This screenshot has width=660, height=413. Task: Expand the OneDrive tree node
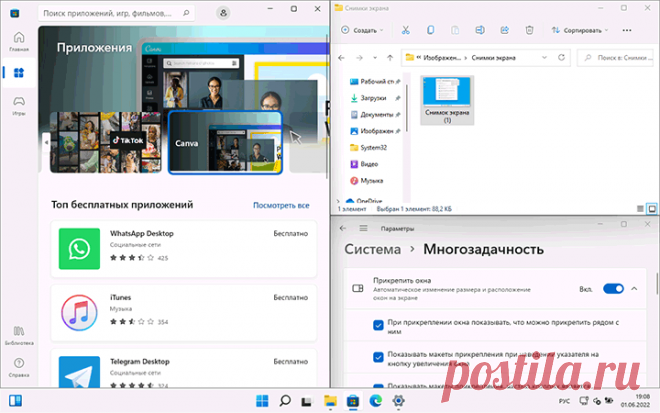tap(338, 201)
